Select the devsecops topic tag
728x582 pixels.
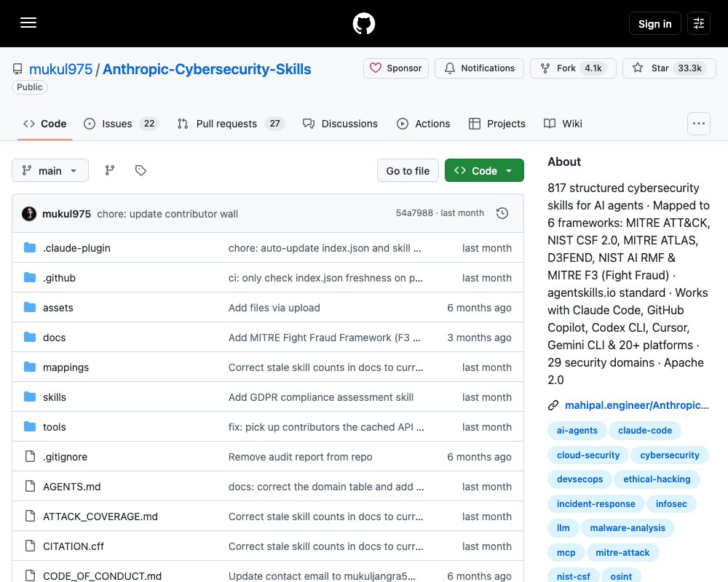coord(580,479)
